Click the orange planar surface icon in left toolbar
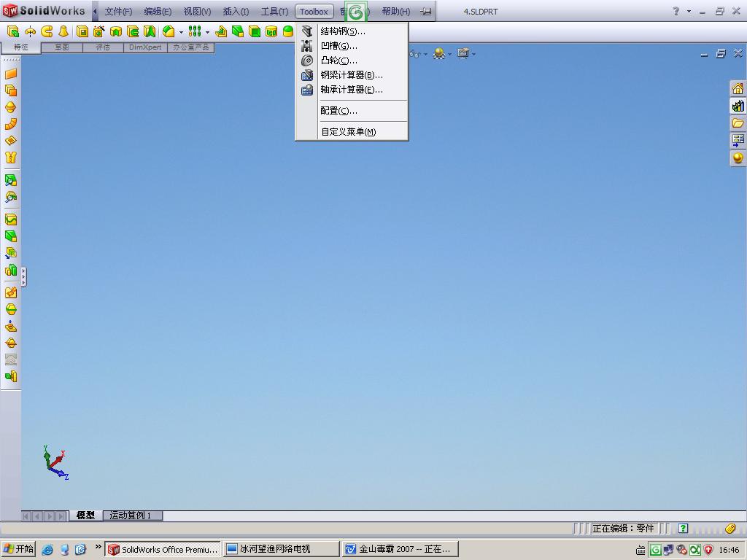The width and height of the screenshot is (747, 560). point(11,74)
